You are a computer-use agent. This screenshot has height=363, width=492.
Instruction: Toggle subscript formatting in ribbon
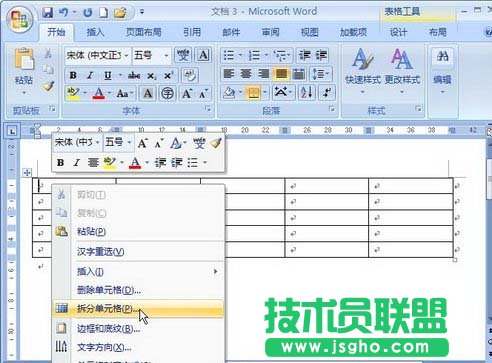pos(152,76)
